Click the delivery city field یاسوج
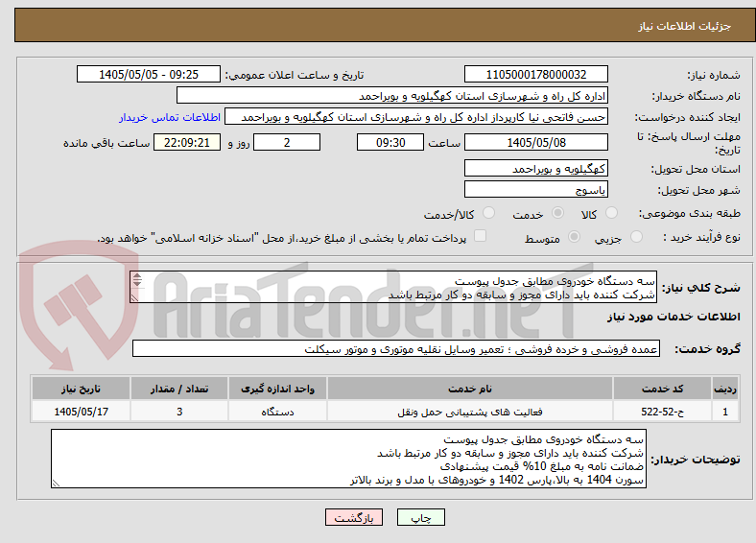Screen dimensions: 756x543 pos(535,189)
